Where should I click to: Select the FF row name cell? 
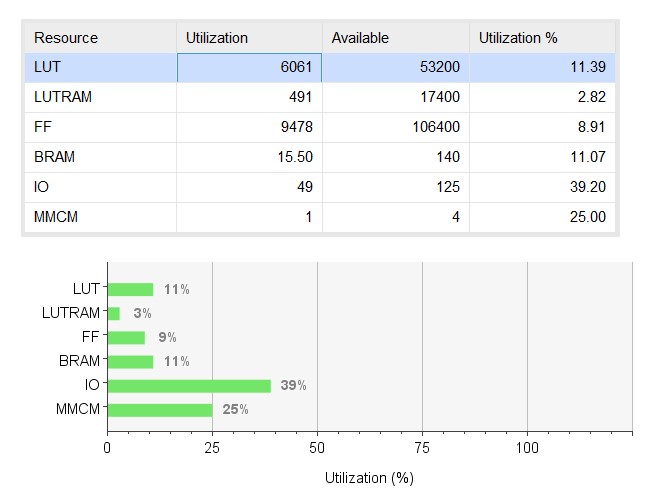100,127
